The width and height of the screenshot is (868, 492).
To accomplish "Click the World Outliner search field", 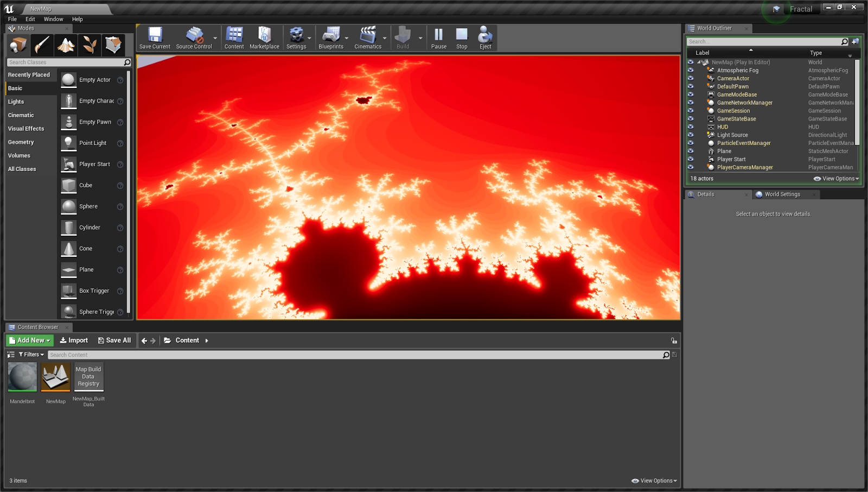I will coord(764,42).
